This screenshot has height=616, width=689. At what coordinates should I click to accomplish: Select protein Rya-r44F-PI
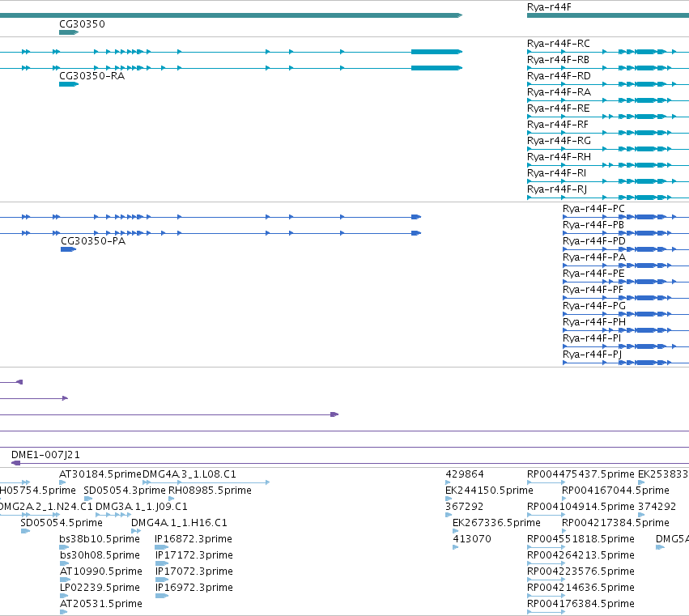pyautogui.click(x=592, y=338)
